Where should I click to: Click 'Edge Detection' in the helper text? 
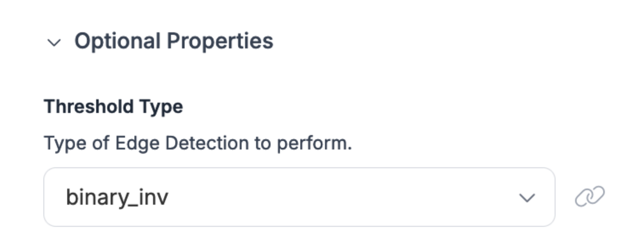click(x=182, y=143)
